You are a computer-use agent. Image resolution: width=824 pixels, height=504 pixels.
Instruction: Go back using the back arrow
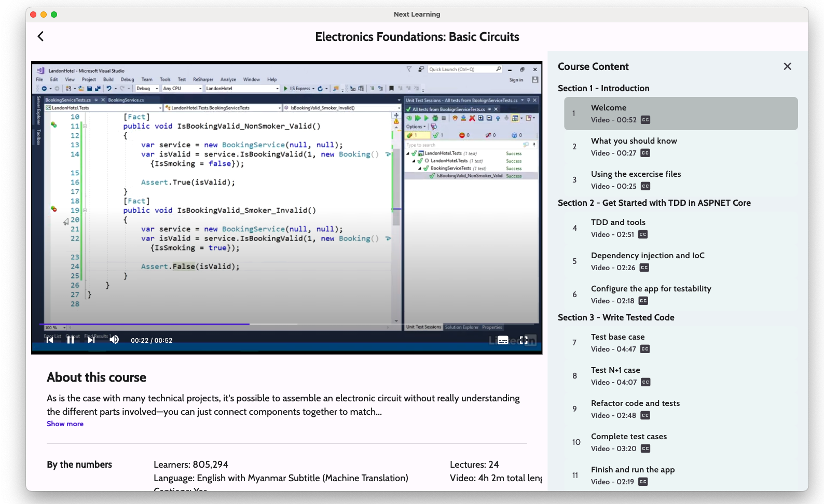coord(41,36)
